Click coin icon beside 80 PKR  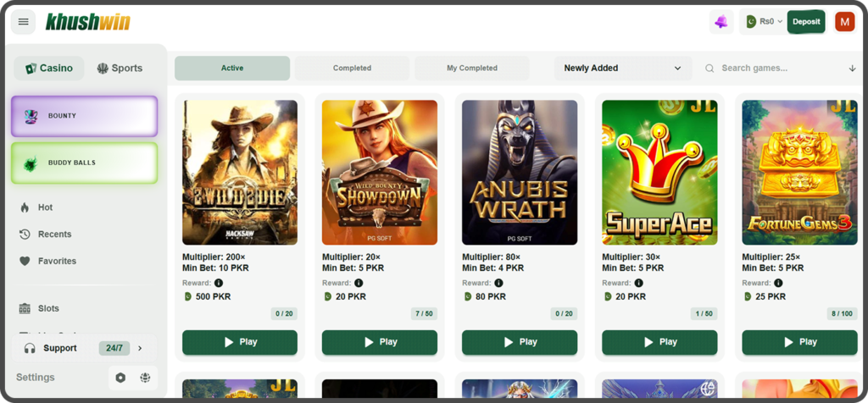(x=468, y=297)
